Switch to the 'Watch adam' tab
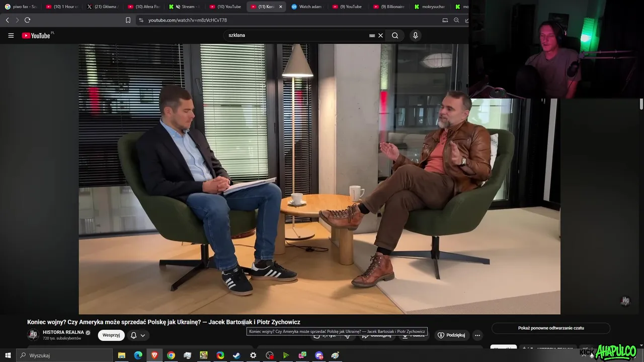 pyautogui.click(x=308, y=7)
